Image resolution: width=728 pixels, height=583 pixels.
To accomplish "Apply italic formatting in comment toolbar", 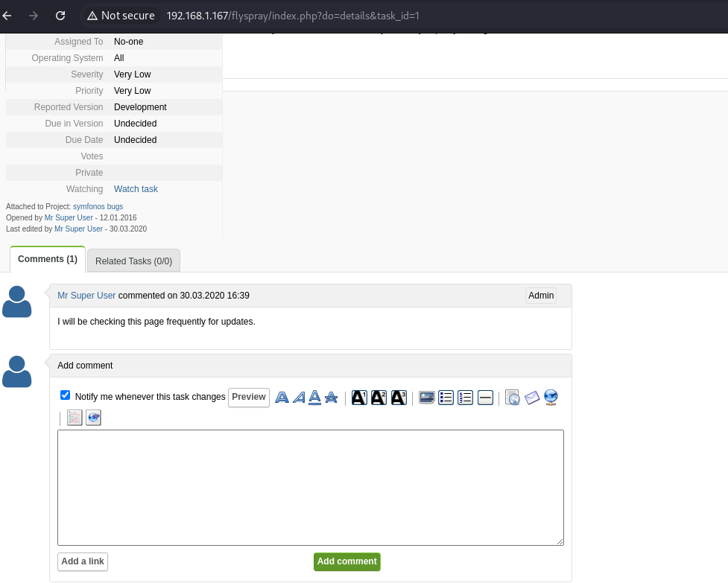I will pyautogui.click(x=299, y=398).
